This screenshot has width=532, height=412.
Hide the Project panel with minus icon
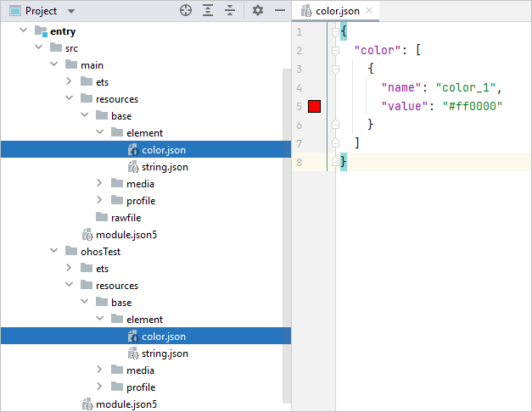click(279, 11)
